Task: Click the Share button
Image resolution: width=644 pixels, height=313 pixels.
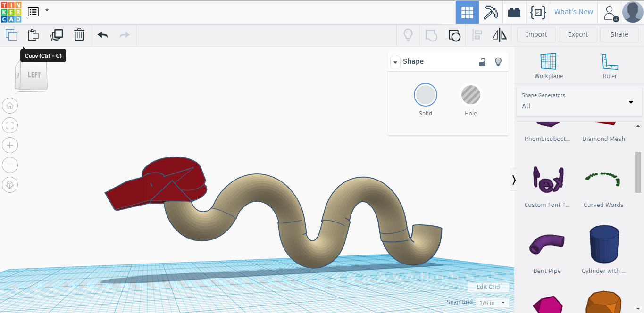Action: coord(619,34)
